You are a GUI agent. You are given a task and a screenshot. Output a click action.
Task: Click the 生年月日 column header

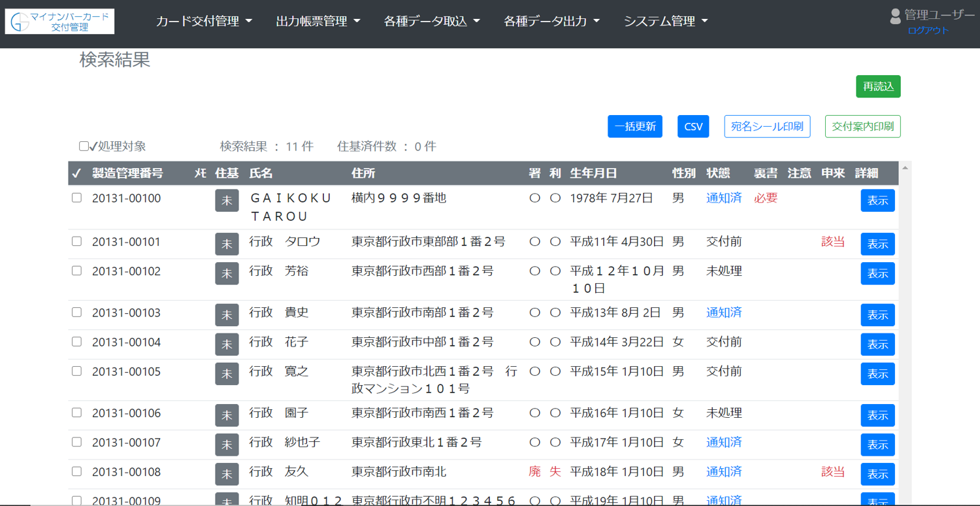(593, 173)
